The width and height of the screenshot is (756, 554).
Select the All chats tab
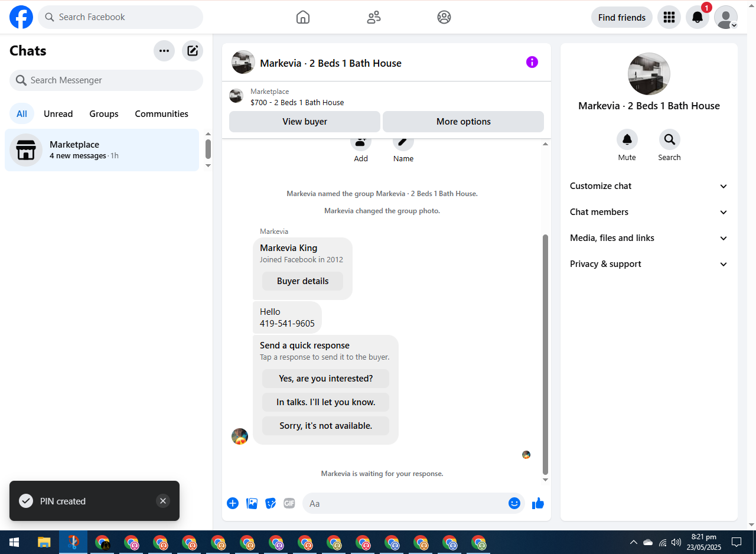point(22,114)
